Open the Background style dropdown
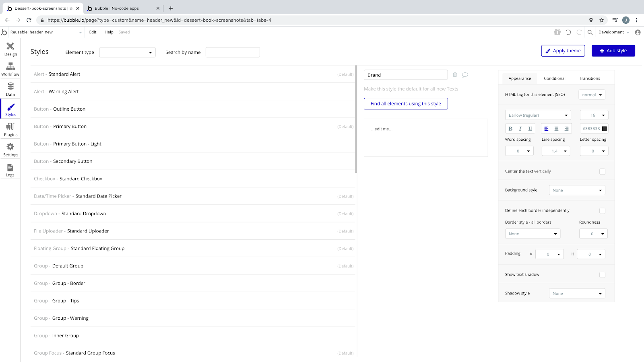 (x=576, y=190)
